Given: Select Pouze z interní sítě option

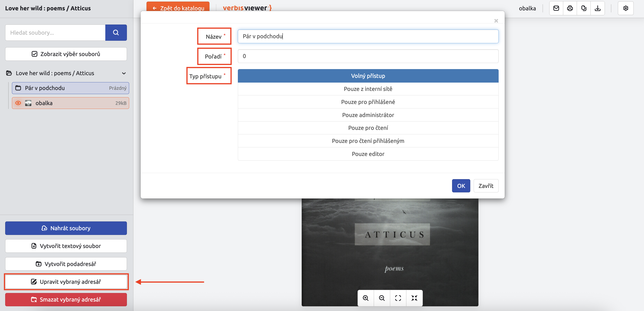Looking at the screenshot, I should pyautogui.click(x=368, y=89).
